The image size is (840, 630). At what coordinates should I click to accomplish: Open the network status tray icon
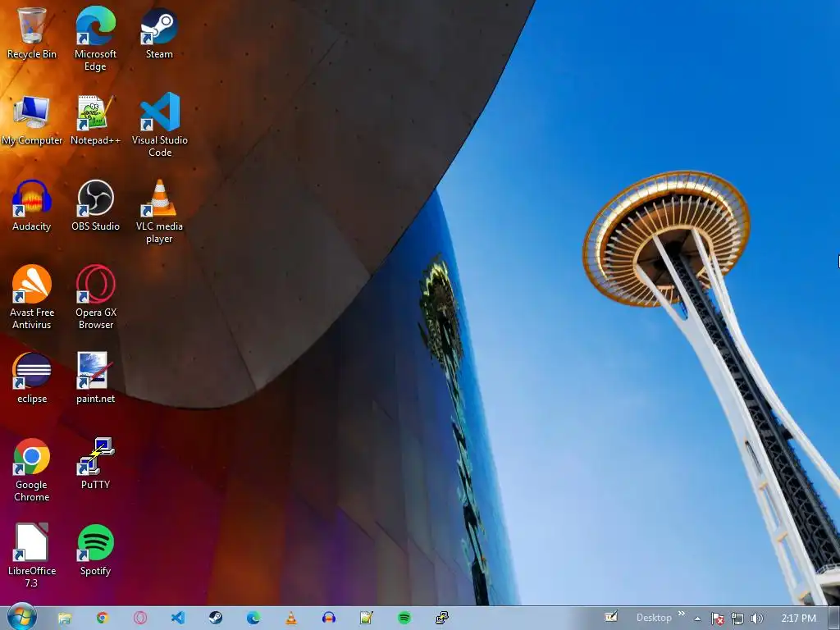(x=737, y=619)
